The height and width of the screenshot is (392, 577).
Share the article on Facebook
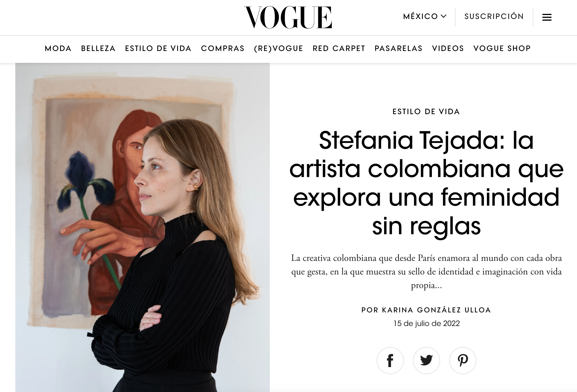(390, 361)
